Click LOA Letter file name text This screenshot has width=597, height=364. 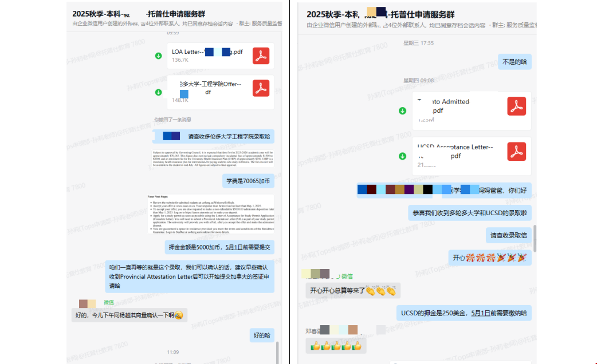207,52
